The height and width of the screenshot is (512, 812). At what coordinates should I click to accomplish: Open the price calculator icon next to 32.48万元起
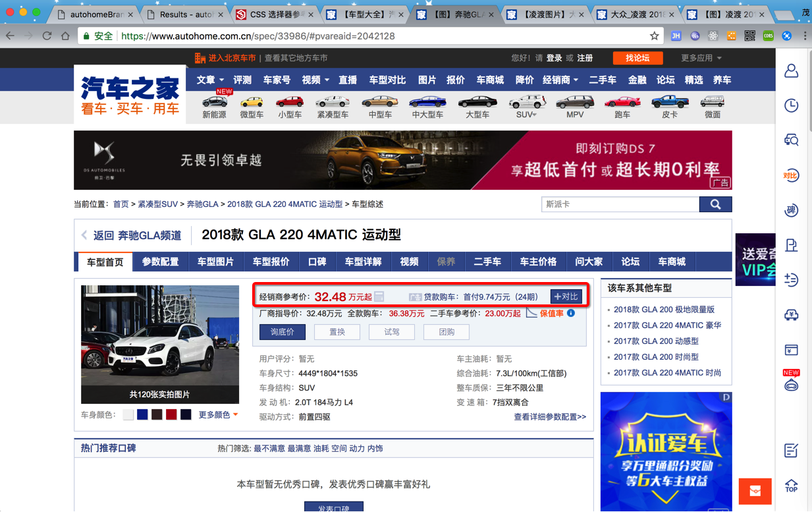(379, 297)
